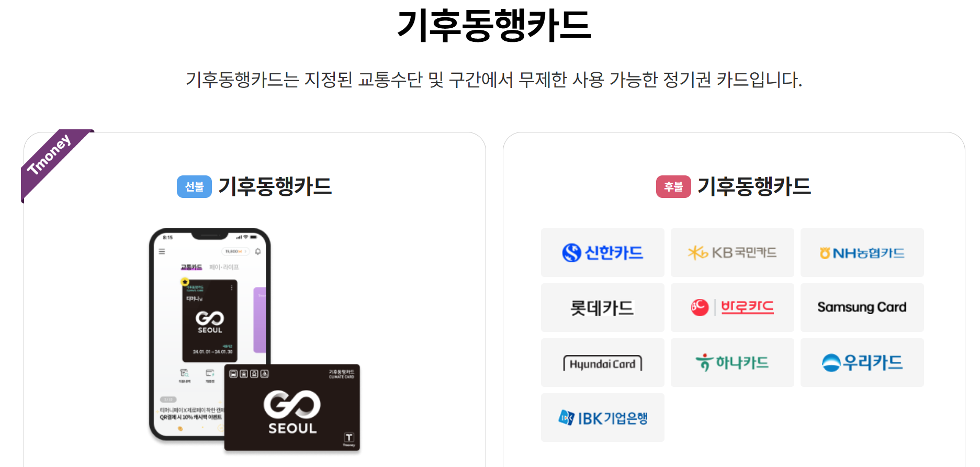The height and width of the screenshot is (467, 980).
Task: Choose the Lotte Card logo tile
Action: click(602, 307)
